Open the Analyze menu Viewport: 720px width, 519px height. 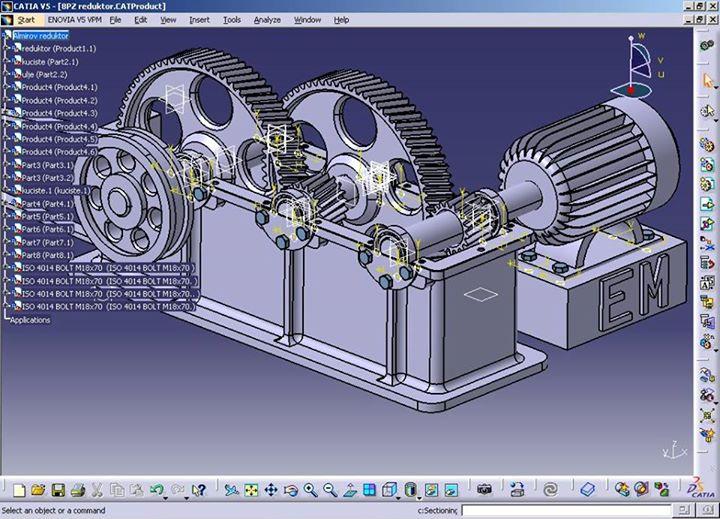(x=267, y=20)
